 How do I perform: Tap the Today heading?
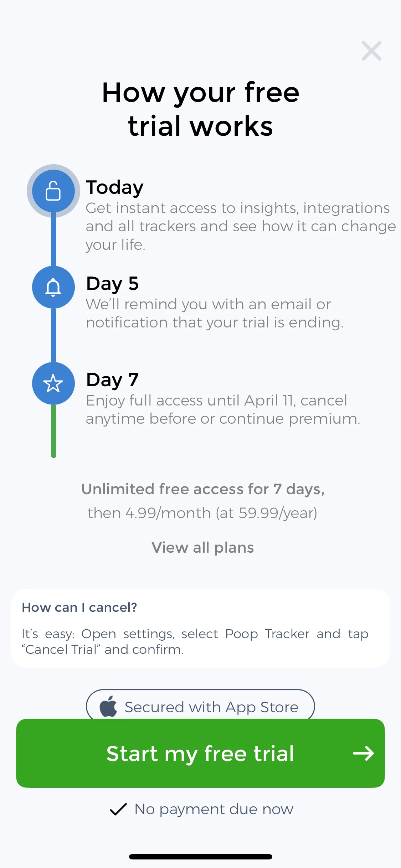(x=115, y=188)
